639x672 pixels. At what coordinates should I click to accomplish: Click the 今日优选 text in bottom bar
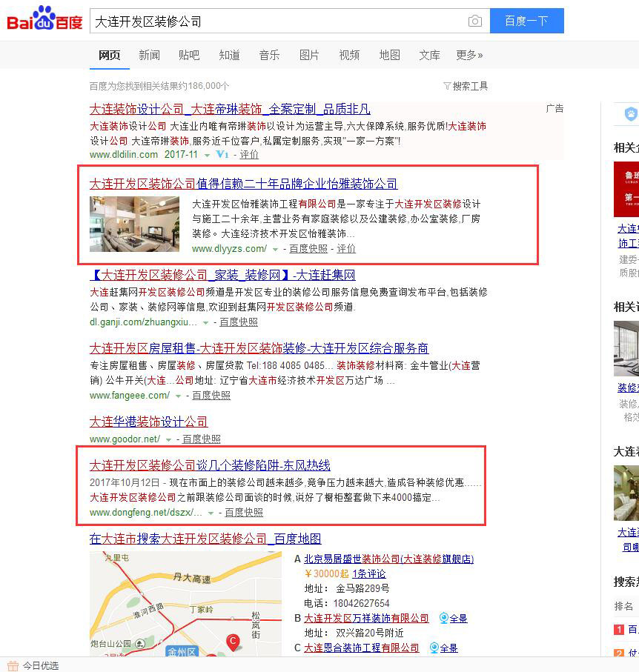[x=41, y=665]
